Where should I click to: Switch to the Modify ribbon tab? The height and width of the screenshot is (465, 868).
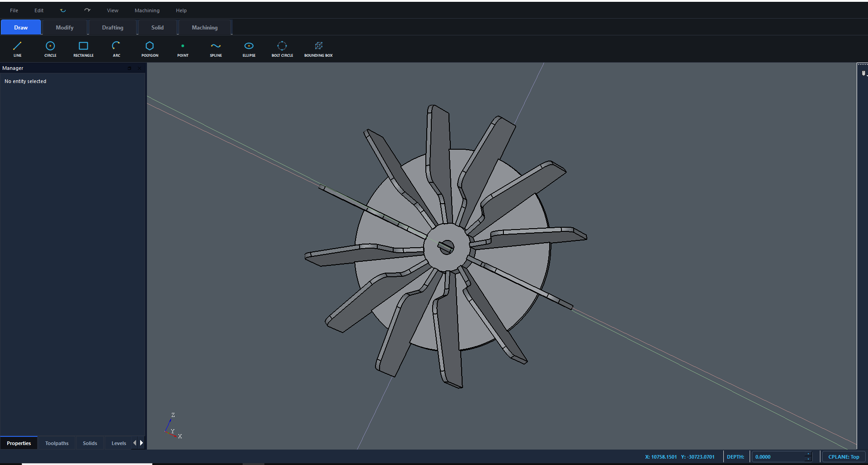click(64, 27)
